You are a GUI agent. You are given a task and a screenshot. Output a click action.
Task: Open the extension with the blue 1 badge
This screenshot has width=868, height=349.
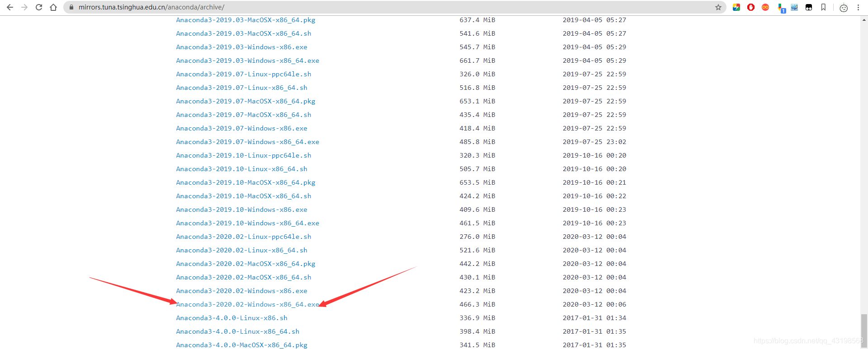tap(781, 8)
